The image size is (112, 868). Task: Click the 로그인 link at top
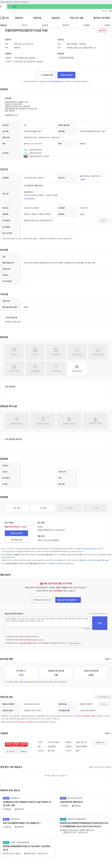pos(105,11)
